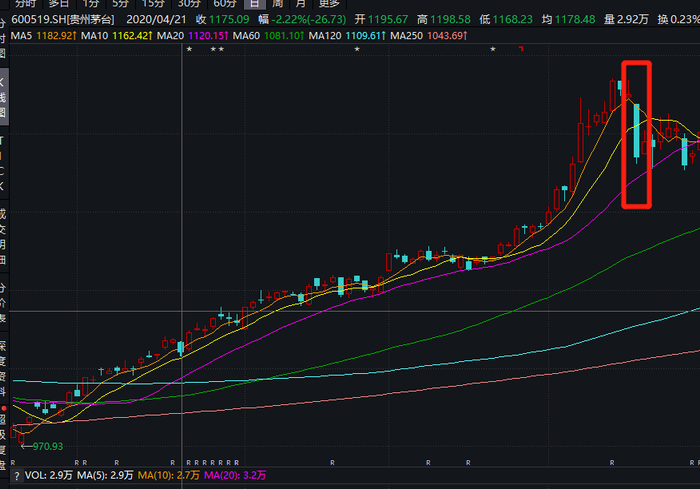
Task: Select the 1分 one-minute period tab
Action: coord(91,4)
